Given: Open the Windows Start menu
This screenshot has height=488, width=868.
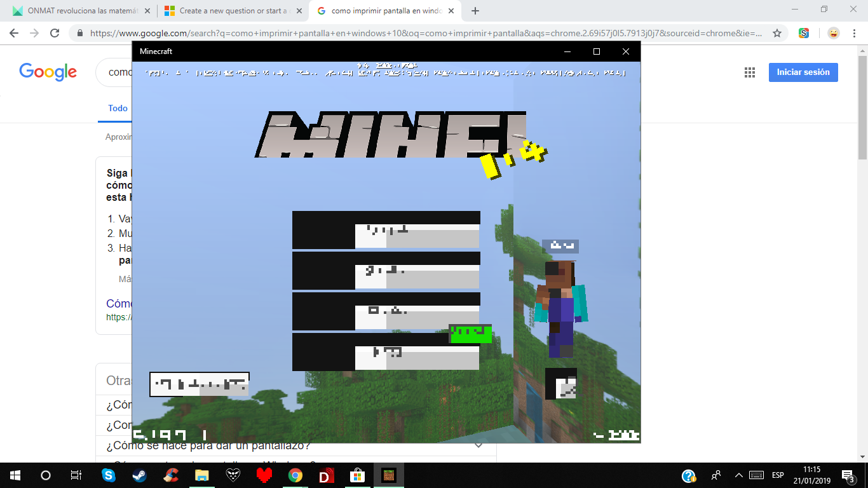Looking at the screenshot, I should click(x=15, y=475).
